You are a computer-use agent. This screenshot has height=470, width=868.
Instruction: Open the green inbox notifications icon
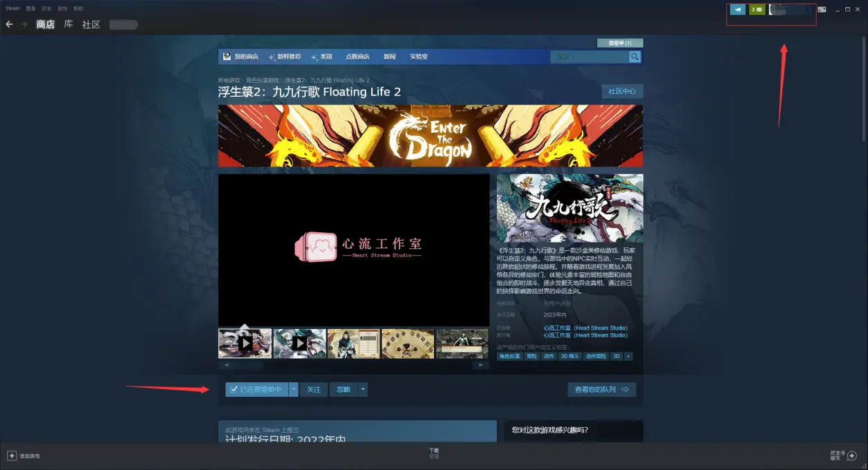[757, 10]
